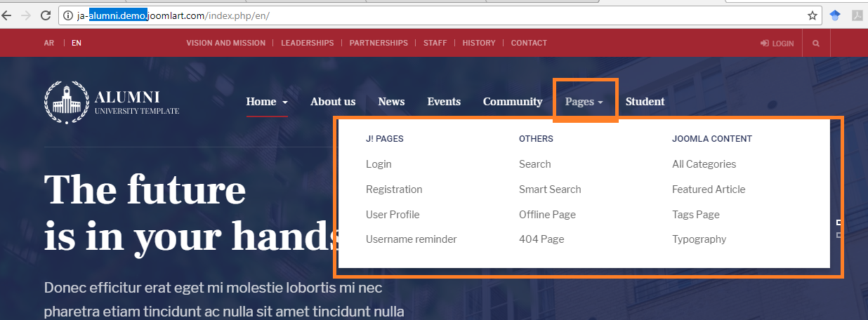Open All Categories entry
Viewport: 868px width, 320px height.
point(704,164)
